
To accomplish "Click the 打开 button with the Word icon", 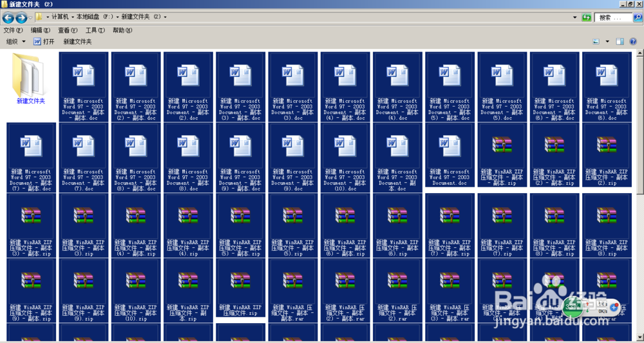I will 44,41.
